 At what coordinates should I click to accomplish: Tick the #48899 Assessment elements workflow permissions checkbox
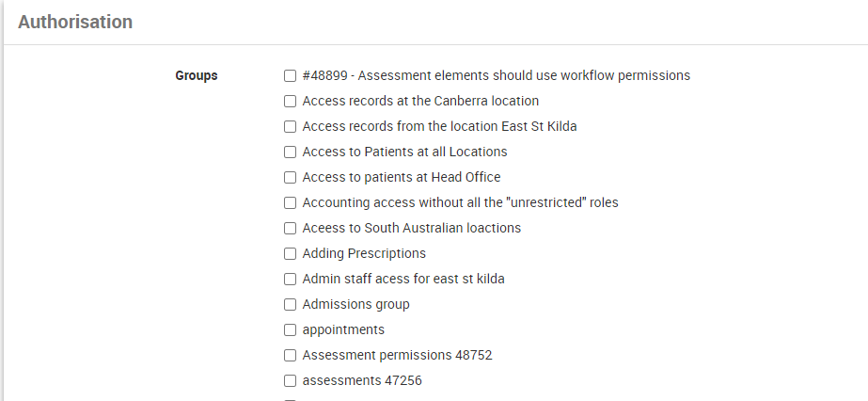coord(291,75)
